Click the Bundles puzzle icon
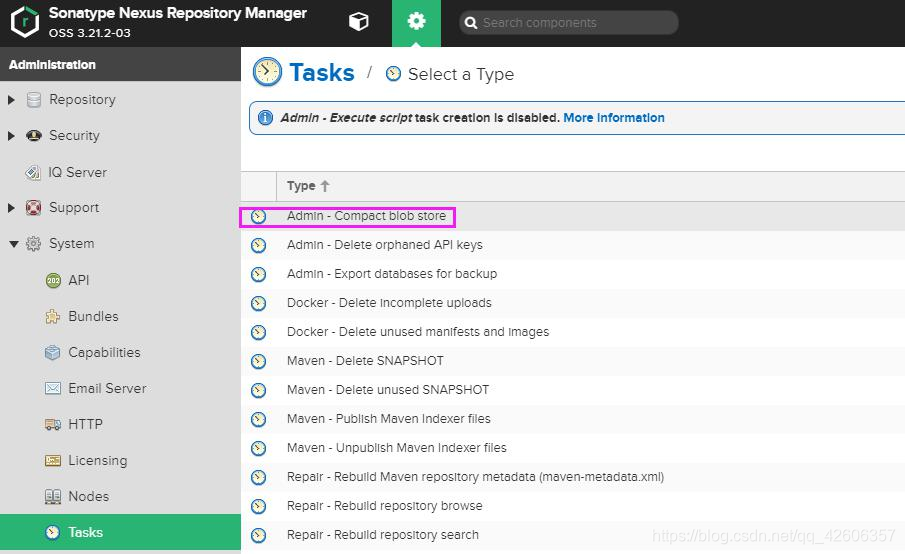 [x=53, y=316]
